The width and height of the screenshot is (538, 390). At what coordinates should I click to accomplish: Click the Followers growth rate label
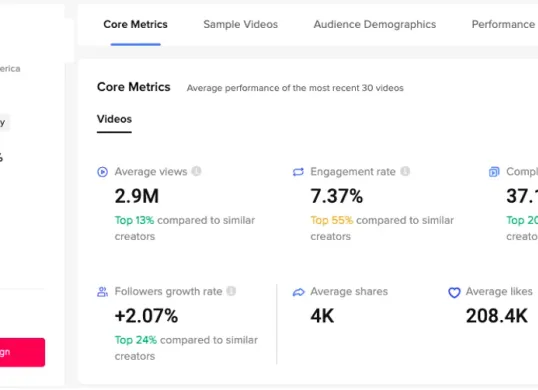(168, 292)
